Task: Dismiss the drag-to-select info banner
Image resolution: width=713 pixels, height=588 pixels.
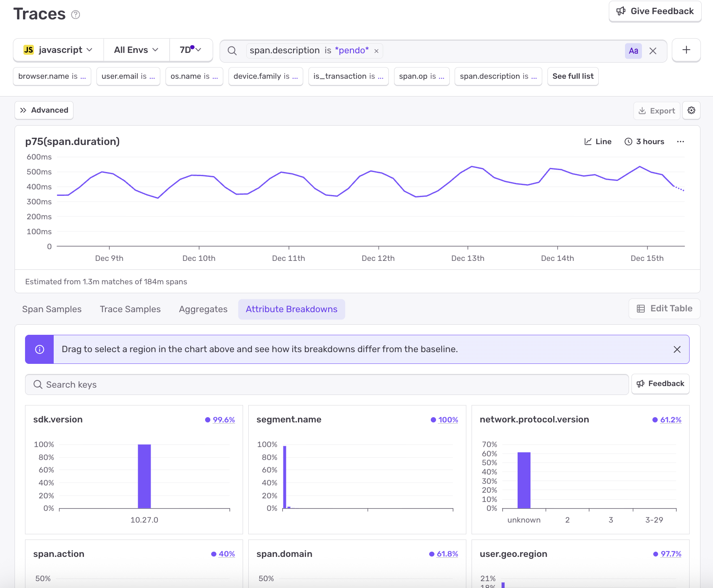Action: point(677,349)
